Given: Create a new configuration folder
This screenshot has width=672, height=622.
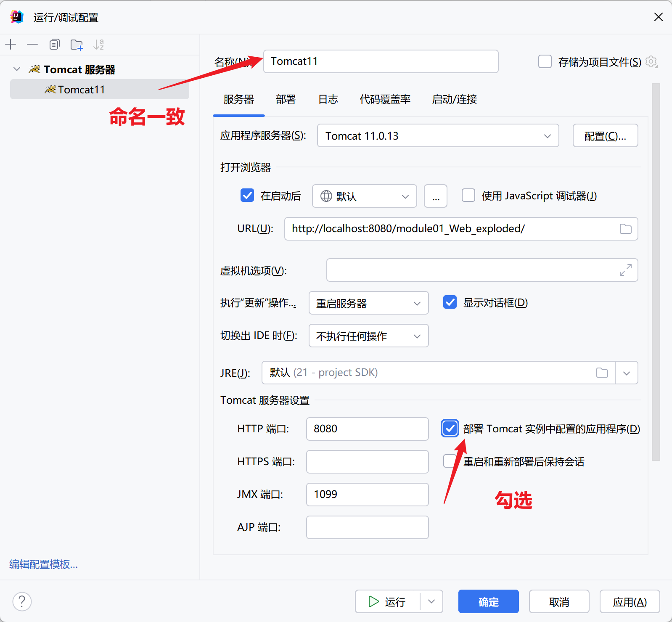Looking at the screenshot, I should (x=77, y=45).
